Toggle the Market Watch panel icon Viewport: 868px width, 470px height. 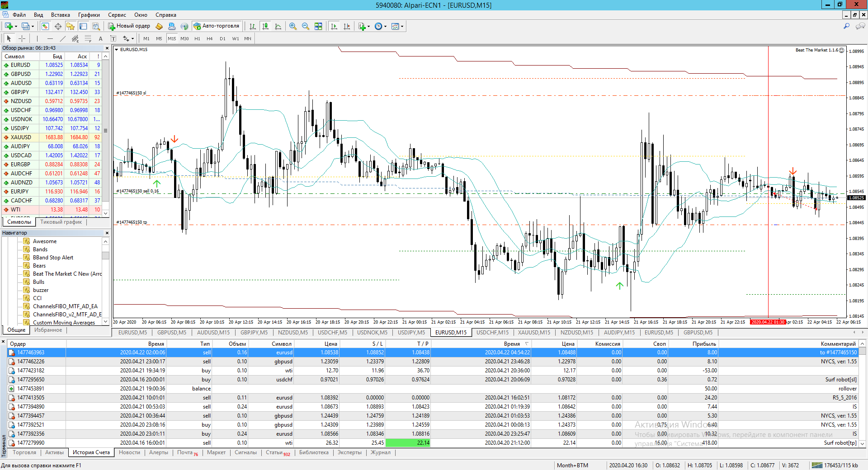tap(45, 26)
